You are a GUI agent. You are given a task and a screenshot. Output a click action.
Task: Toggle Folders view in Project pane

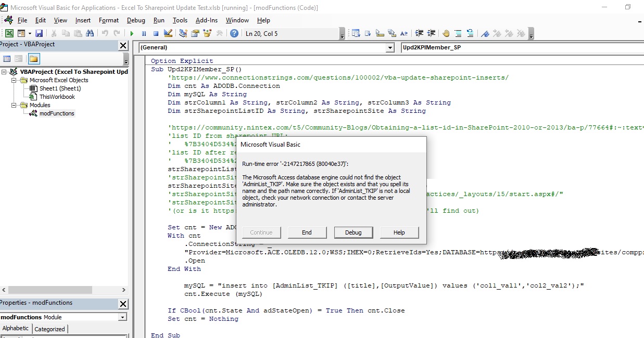(x=33, y=59)
